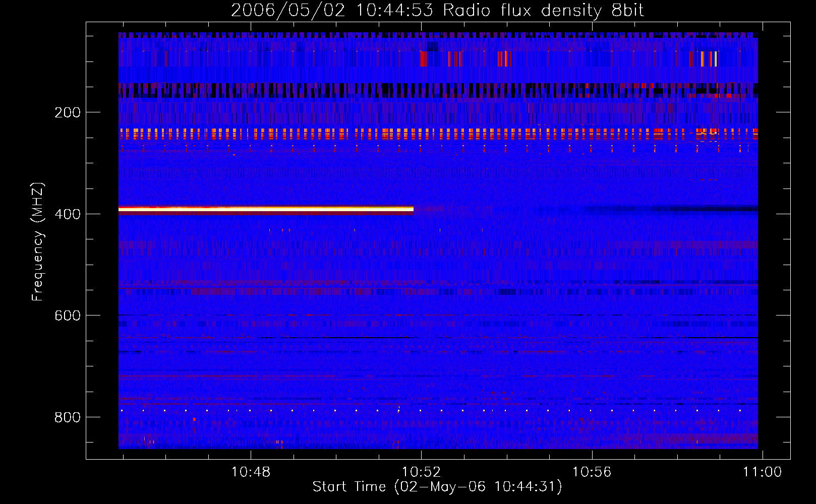
Task: Click the 400 frequency tick label
Action: pos(68,214)
